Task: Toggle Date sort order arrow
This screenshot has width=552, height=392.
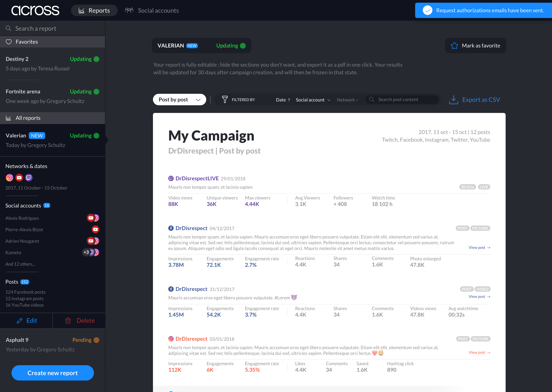Action: [289, 100]
